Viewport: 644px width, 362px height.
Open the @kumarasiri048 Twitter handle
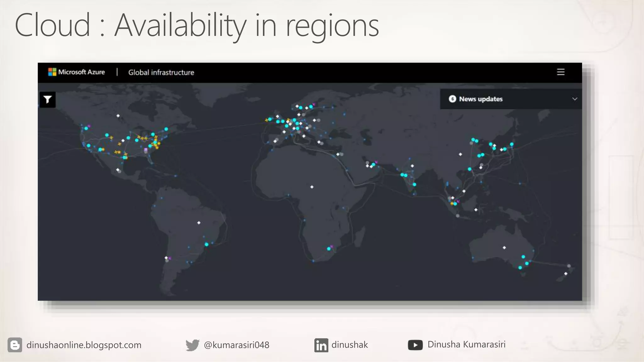pyautogui.click(x=236, y=345)
